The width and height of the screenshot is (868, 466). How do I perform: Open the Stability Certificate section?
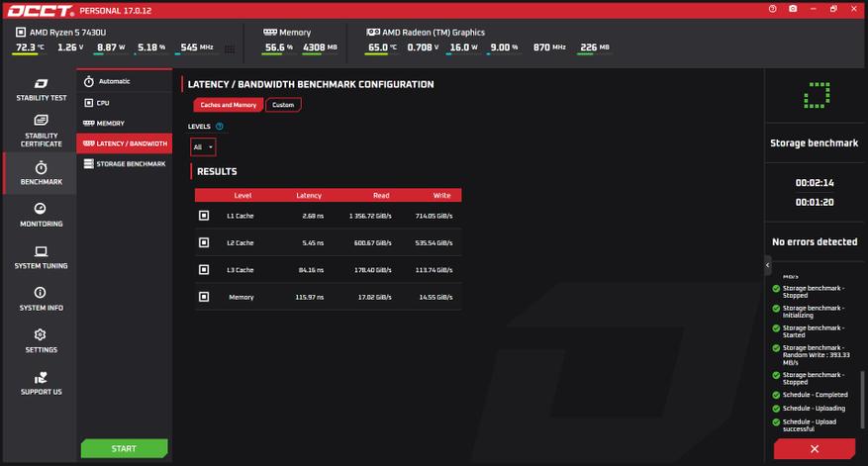41,131
